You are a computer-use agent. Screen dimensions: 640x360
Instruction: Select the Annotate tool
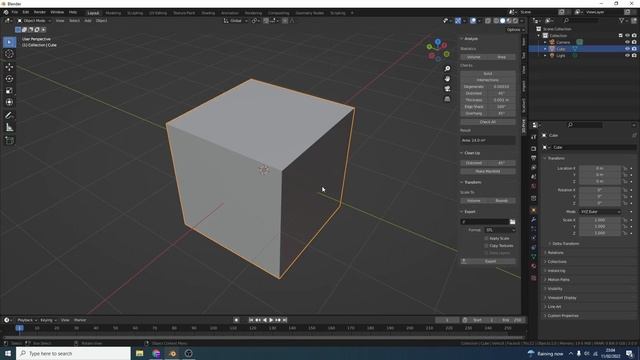point(9,116)
